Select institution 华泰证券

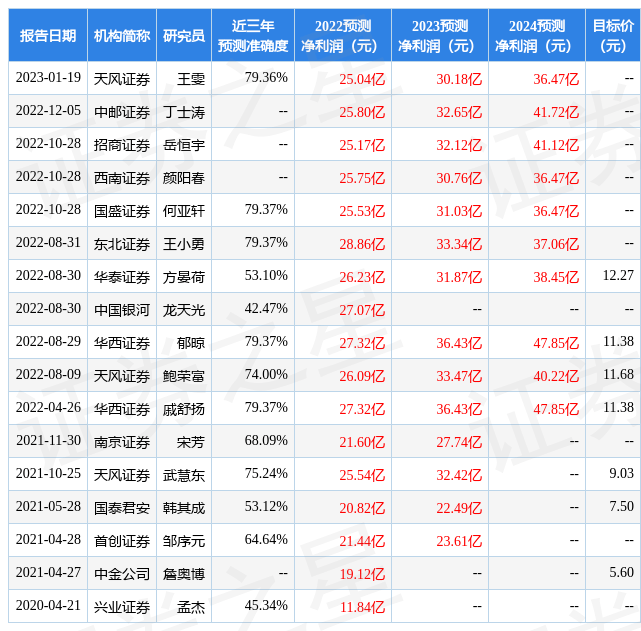[122, 277]
